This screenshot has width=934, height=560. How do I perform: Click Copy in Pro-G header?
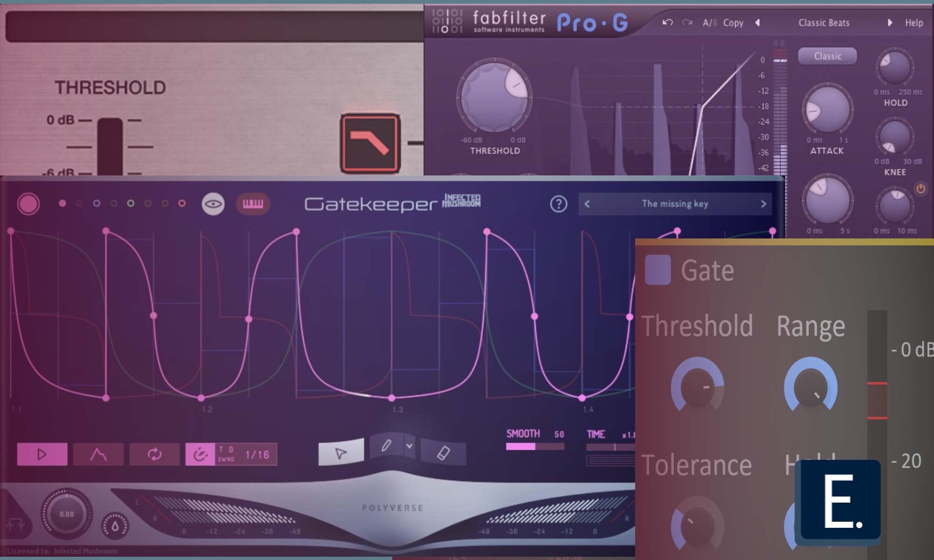pos(733,23)
